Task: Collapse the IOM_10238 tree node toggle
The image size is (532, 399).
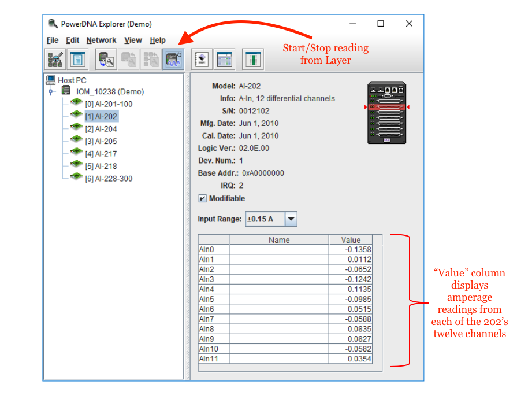Action: coord(51,92)
